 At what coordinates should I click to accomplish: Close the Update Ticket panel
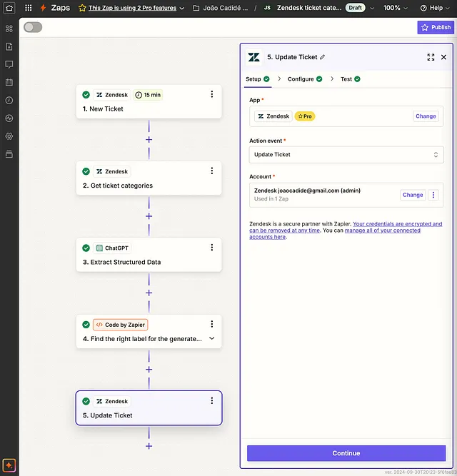[x=443, y=57]
